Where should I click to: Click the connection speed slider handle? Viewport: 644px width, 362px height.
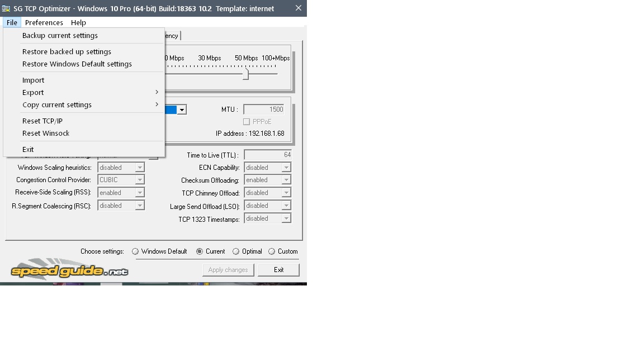pos(245,74)
